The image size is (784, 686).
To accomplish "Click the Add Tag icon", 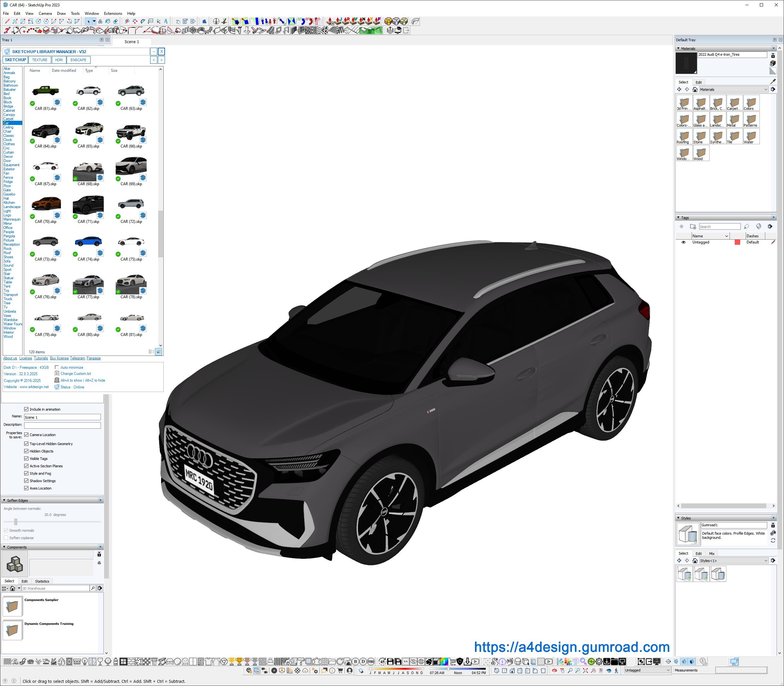I will (x=681, y=227).
